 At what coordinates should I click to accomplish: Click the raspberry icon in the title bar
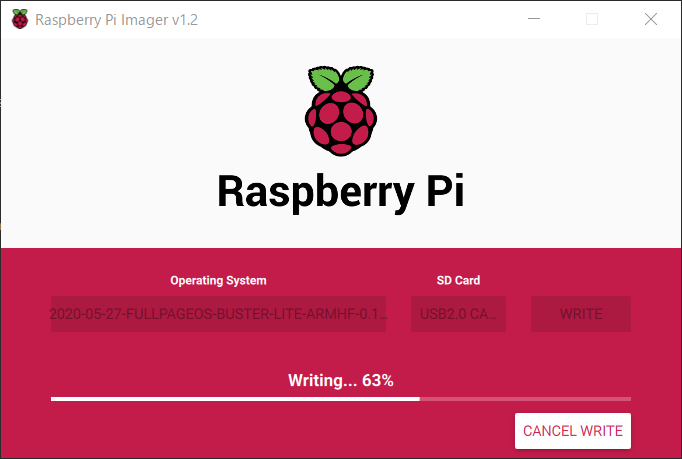tap(20, 19)
